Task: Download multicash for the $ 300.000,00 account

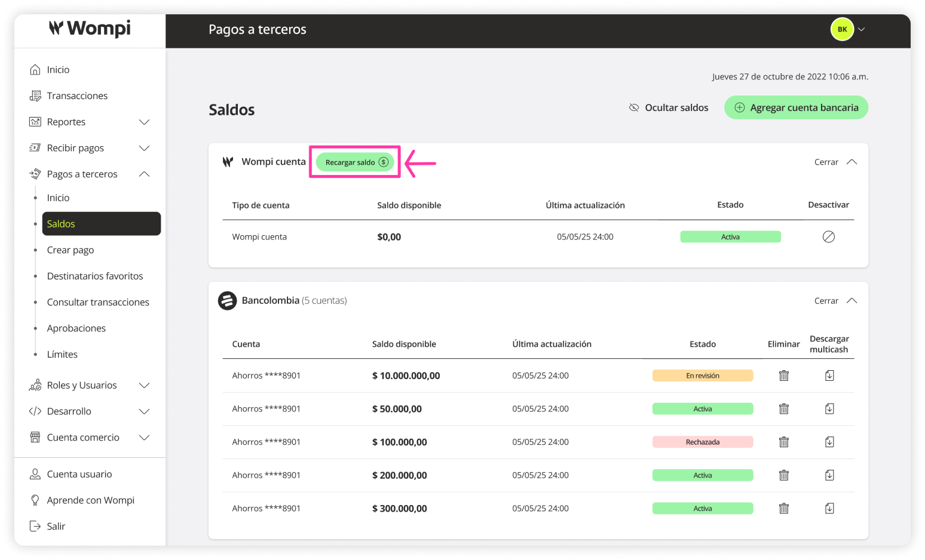Action: [x=829, y=509]
